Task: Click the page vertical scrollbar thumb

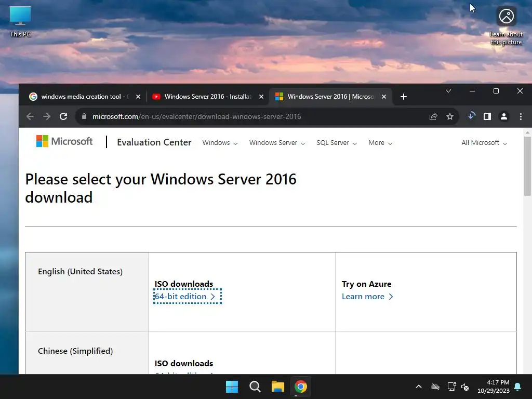Action: pyautogui.click(x=527, y=166)
